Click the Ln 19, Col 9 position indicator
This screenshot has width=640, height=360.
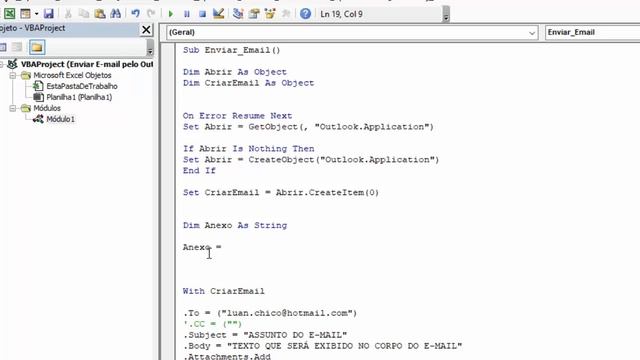pos(341,14)
